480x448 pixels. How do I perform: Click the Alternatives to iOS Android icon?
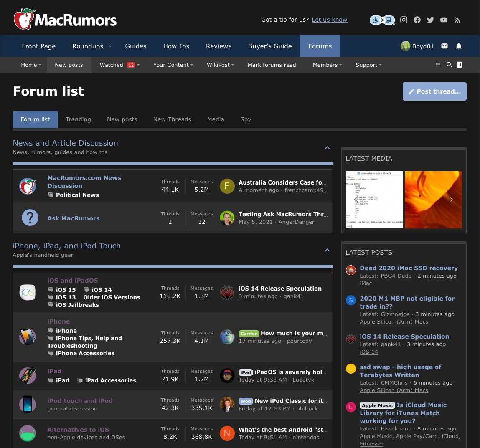point(28,433)
